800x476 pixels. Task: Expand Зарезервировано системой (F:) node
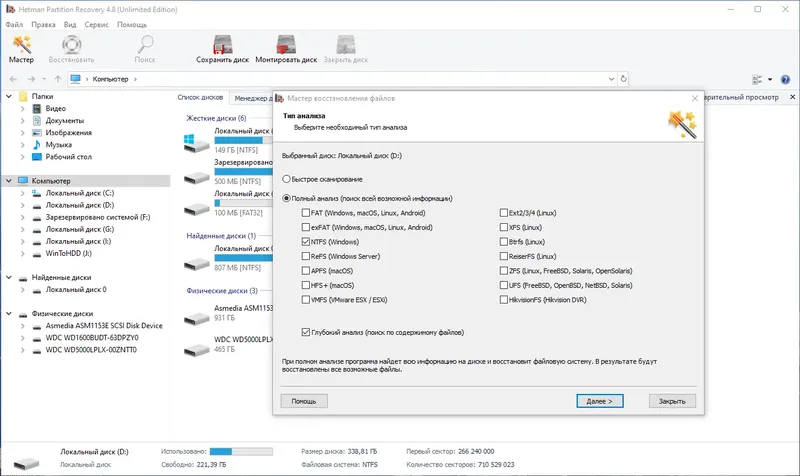point(22,217)
